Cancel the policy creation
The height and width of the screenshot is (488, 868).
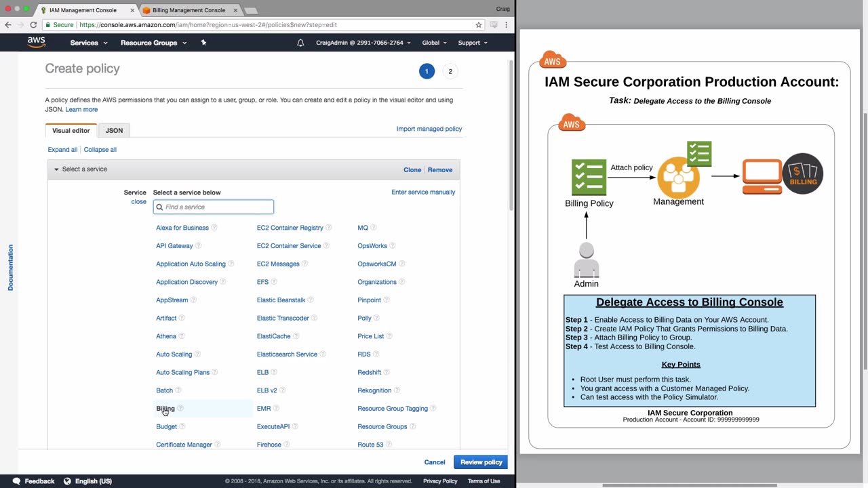point(435,462)
